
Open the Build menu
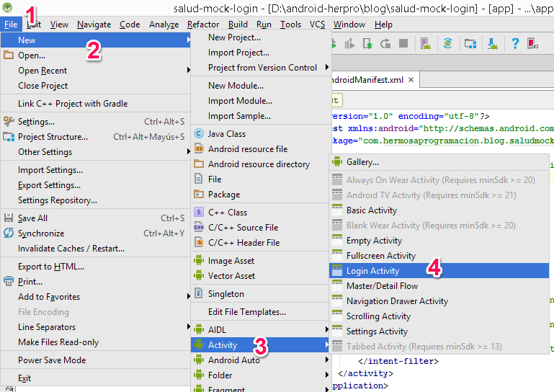[x=238, y=24]
